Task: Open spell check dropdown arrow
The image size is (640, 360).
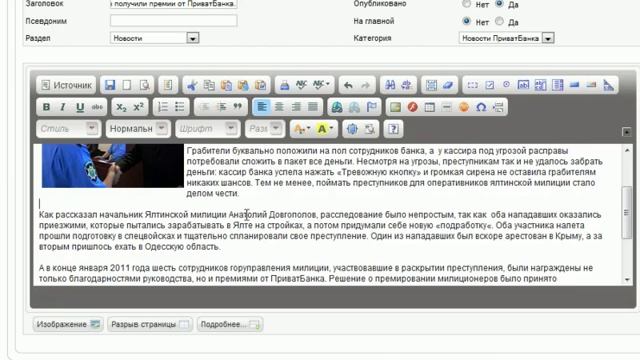Action: tap(328, 84)
